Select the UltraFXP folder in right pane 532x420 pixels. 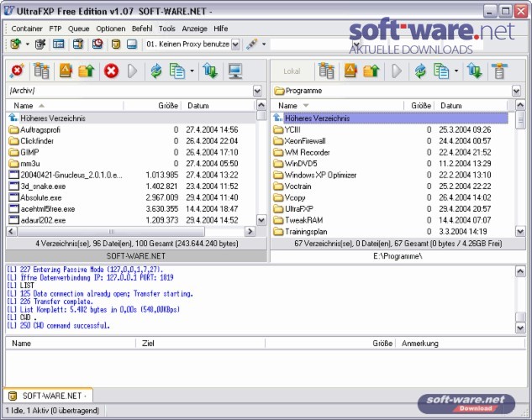click(390, 209)
